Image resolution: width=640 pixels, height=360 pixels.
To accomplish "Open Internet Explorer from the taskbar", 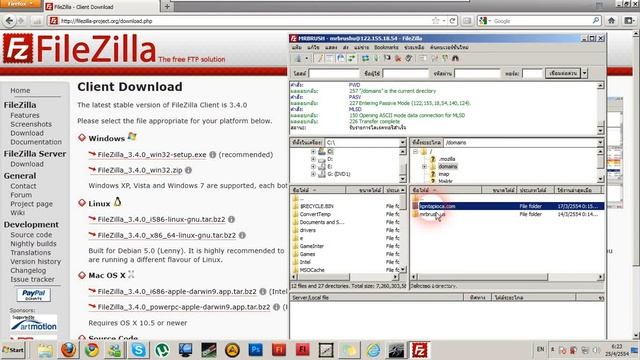I will click(x=373, y=350).
